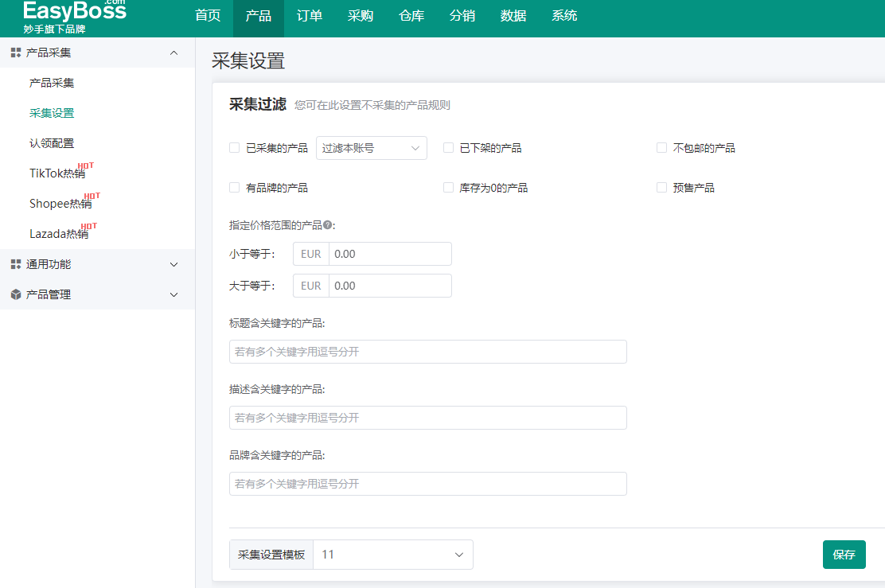Click the 通用功能 grid icon

coord(16,264)
